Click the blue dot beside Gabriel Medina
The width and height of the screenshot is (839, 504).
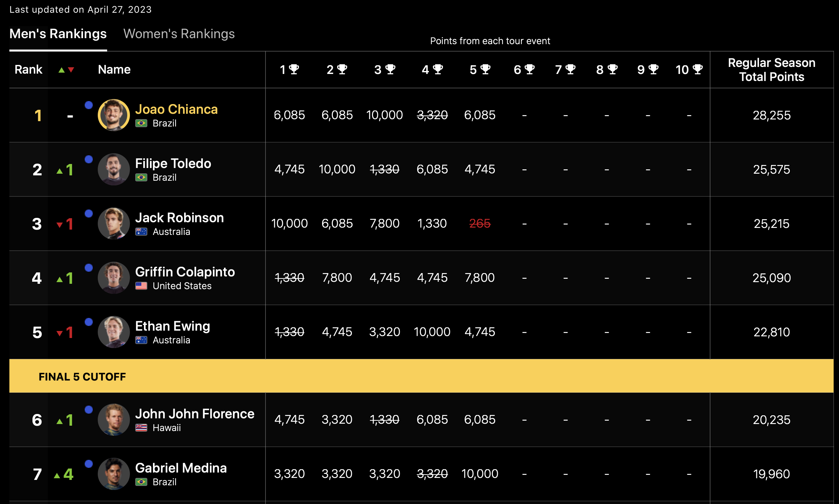pyautogui.click(x=89, y=464)
